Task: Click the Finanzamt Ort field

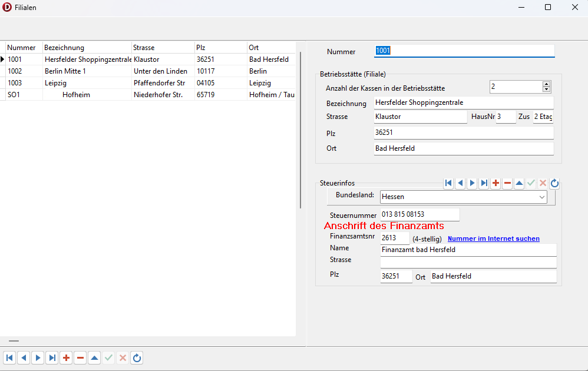Action: point(494,276)
